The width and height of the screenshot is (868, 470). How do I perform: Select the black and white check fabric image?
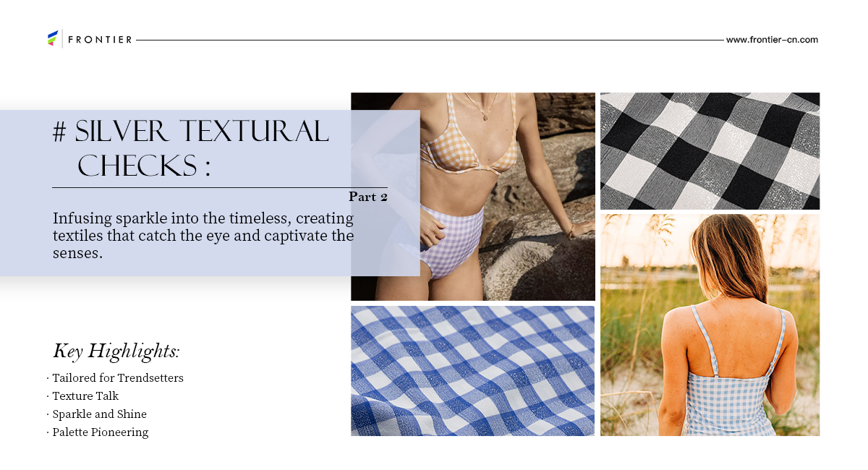(x=710, y=151)
